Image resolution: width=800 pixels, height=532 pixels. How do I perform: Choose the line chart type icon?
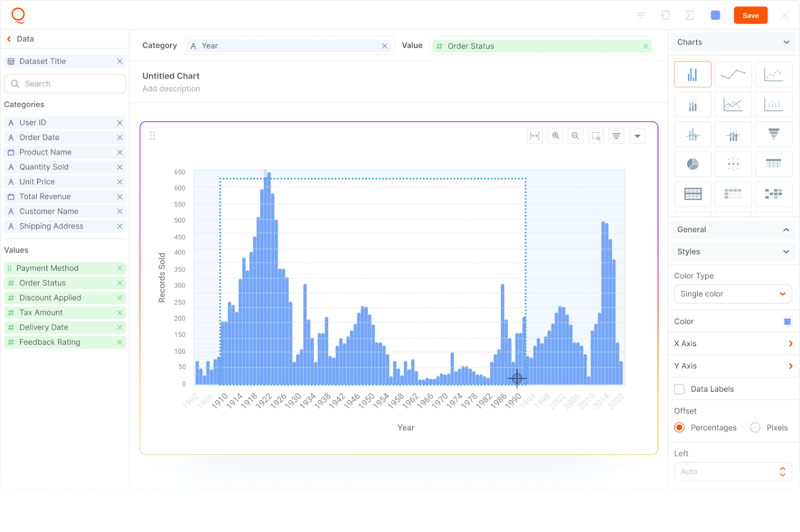point(733,75)
